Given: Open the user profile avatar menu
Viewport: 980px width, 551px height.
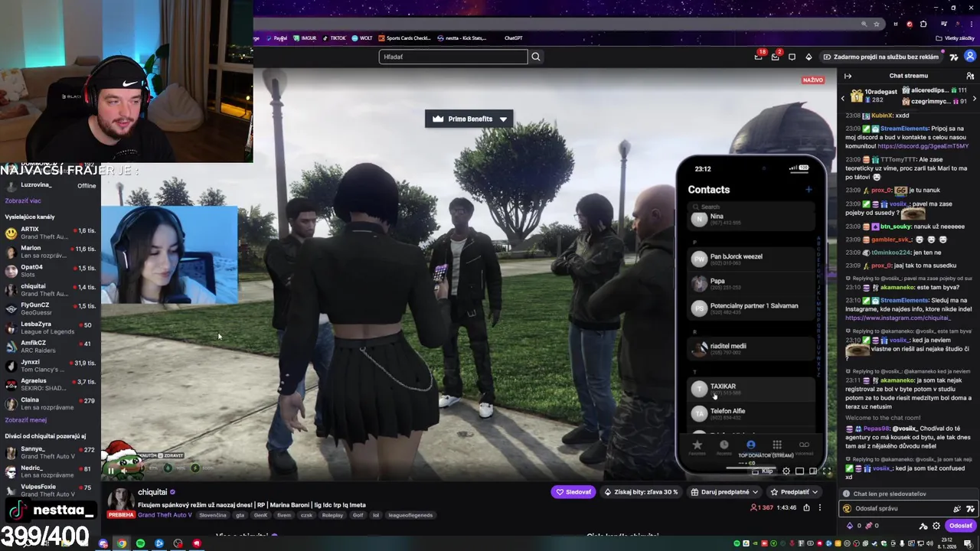Looking at the screenshot, I should point(970,57).
